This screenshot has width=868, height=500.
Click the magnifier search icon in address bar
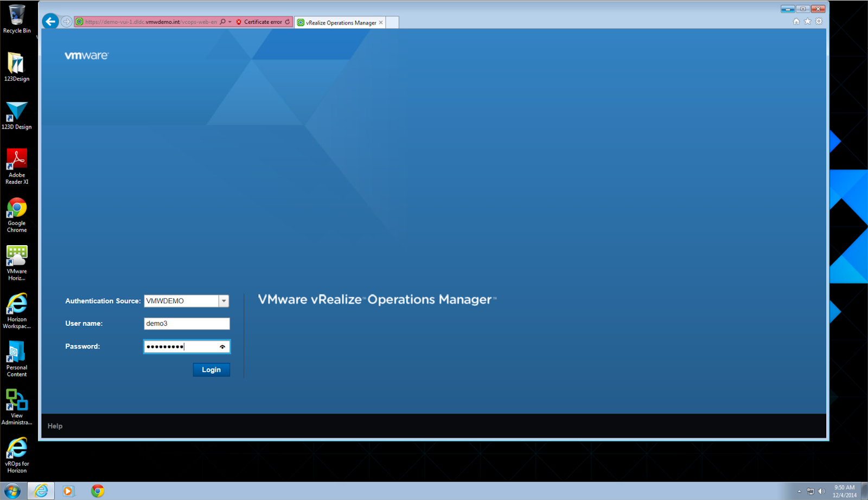point(222,22)
